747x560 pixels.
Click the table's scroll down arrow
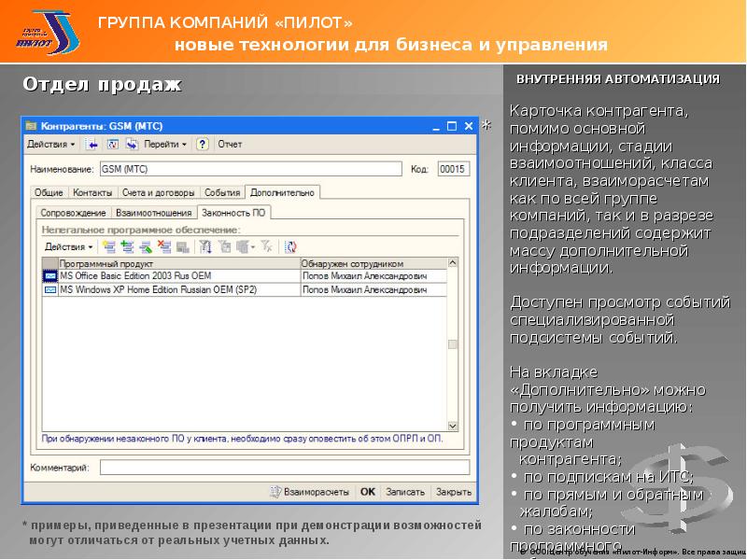(453, 425)
